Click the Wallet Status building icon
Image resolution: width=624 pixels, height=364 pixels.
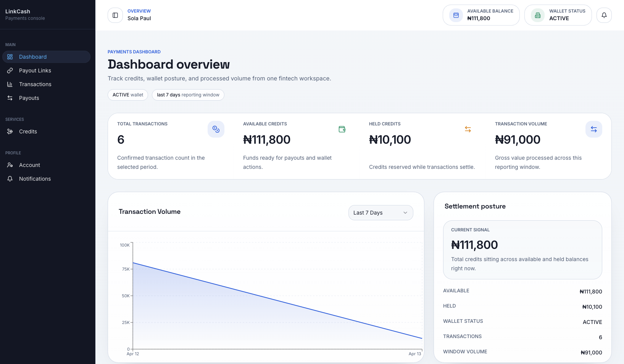click(x=537, y=15)
